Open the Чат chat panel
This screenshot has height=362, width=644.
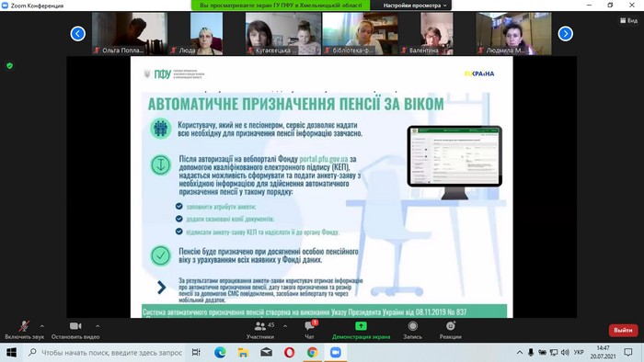[x=310, y=330]
